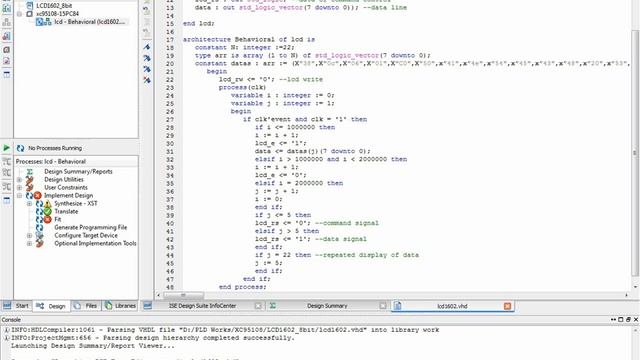This screenshot has width=640, height=360.
Task: Click the next bookmark icon in the editor toolbar
Action: 147,58
